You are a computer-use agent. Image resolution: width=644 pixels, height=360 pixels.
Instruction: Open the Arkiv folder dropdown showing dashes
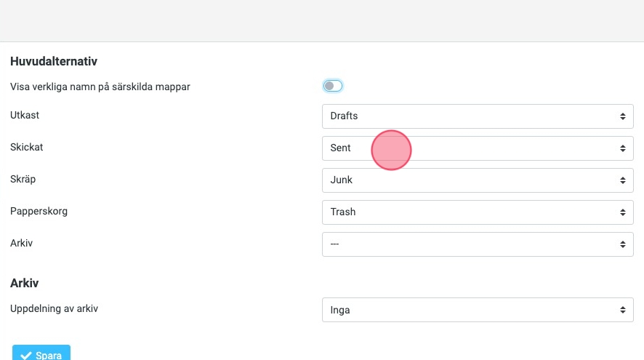[477, 244]
